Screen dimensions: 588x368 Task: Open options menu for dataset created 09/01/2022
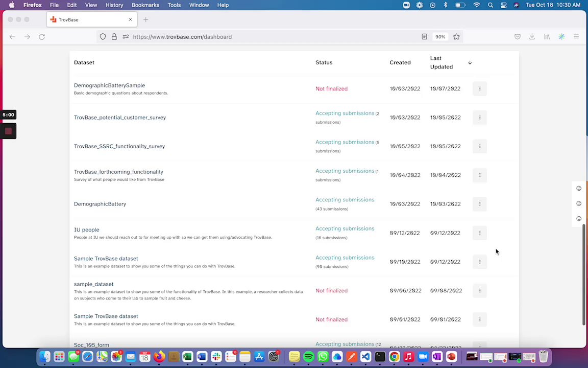pos(480,319)
